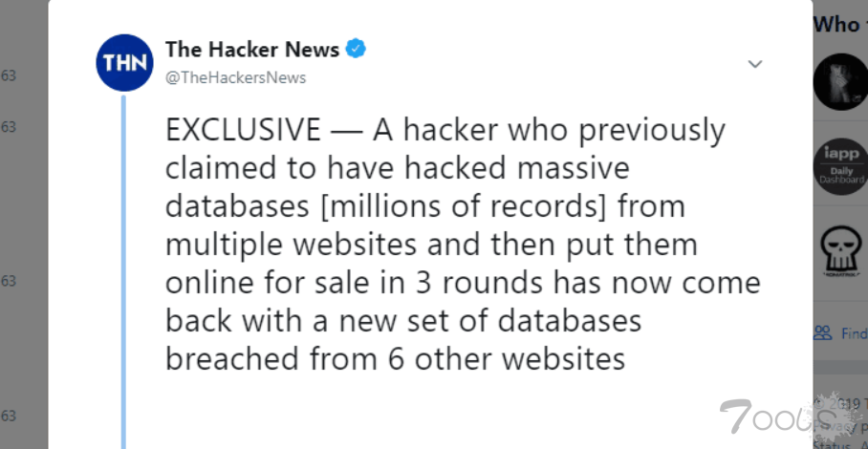Open the Find people link text
Screen dimensions: 868x449
854,333
